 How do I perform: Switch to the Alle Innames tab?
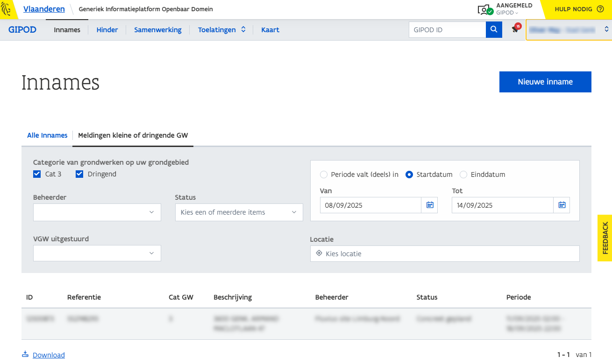[x=47, y=135]
